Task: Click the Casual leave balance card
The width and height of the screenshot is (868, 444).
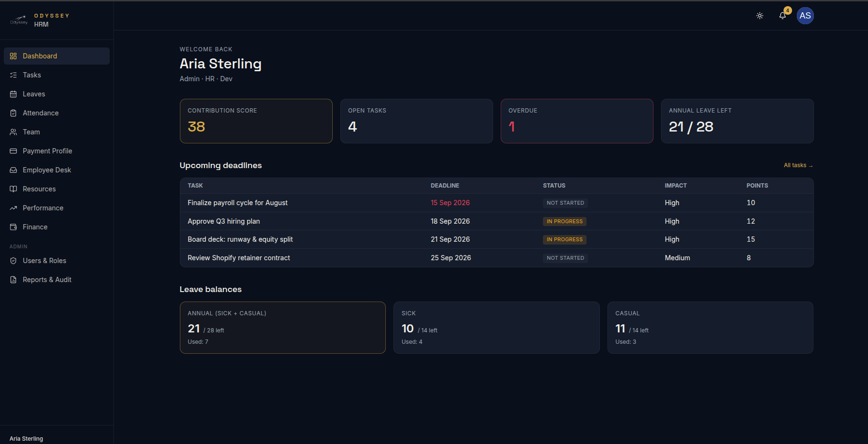Action: [x=710, y=328]
